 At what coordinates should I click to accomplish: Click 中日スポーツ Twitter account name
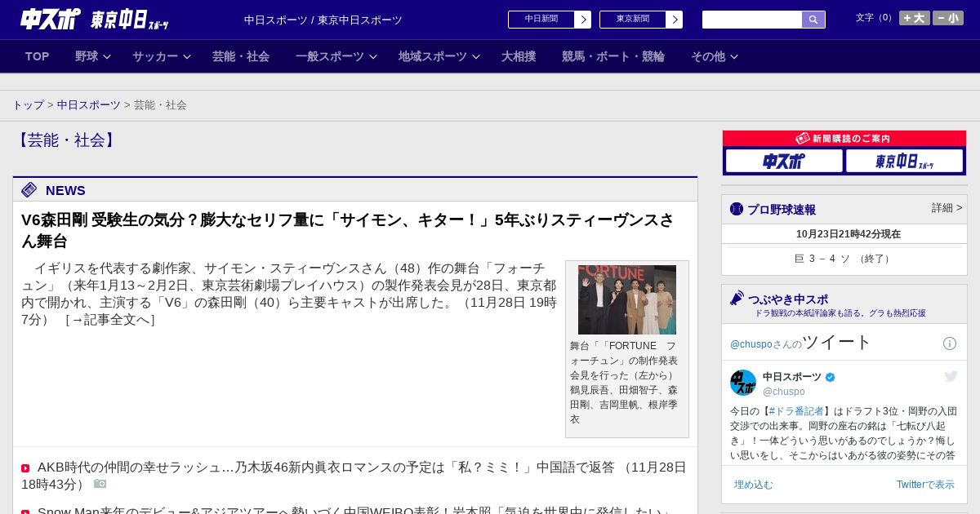pos(792,377)
